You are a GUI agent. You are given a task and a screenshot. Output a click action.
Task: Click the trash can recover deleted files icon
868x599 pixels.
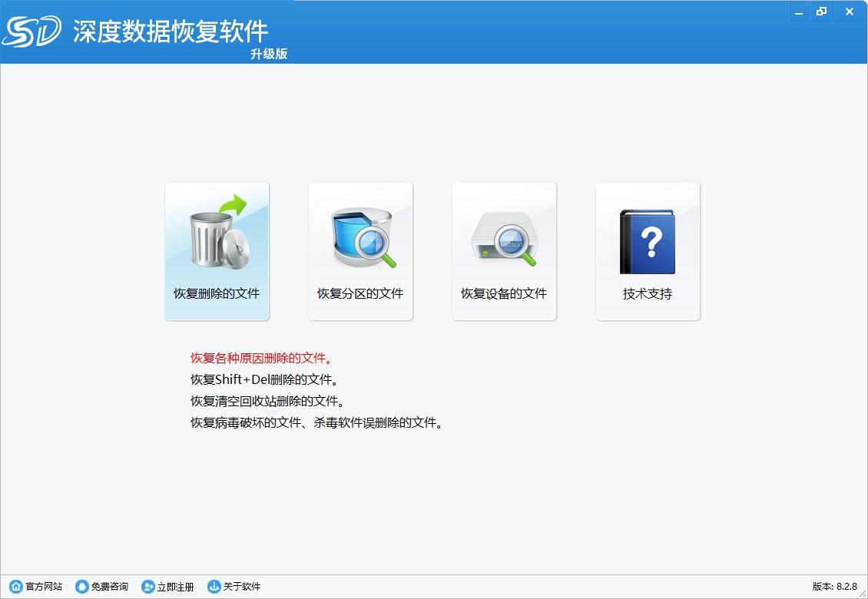[219, 231]
